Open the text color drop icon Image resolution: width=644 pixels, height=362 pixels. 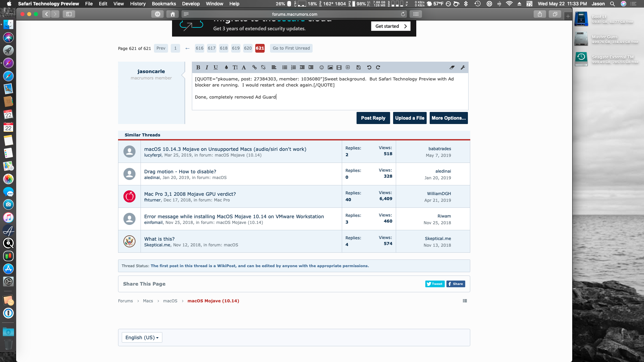pos(226,67)
